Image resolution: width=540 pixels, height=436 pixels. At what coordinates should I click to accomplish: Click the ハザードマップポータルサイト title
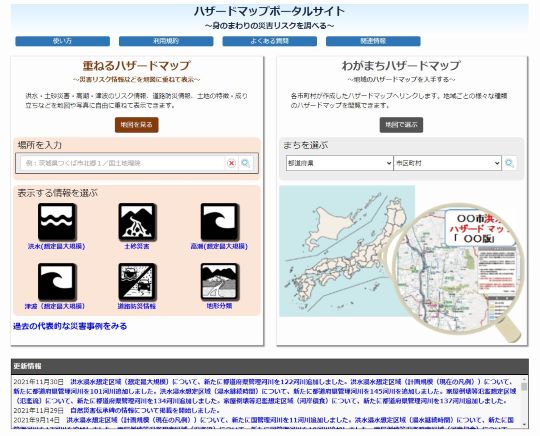(x=269, y=11)
